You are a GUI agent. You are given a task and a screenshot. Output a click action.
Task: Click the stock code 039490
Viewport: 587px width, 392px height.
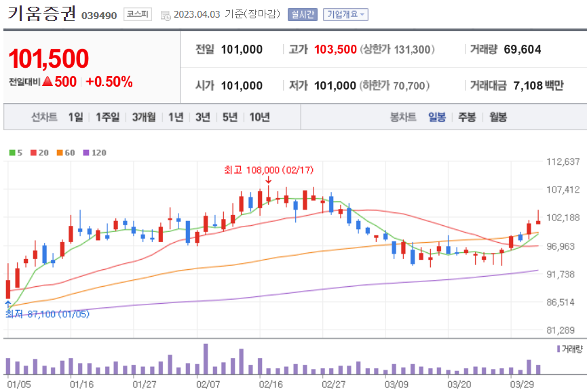point(99,16)
